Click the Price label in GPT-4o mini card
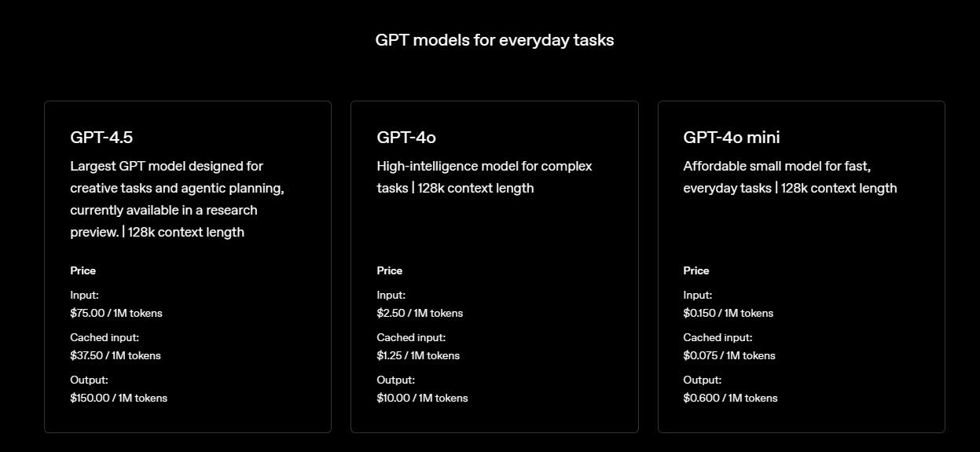Image resolution: width=980 pixels, height=452 pixels. click(696, 270)
